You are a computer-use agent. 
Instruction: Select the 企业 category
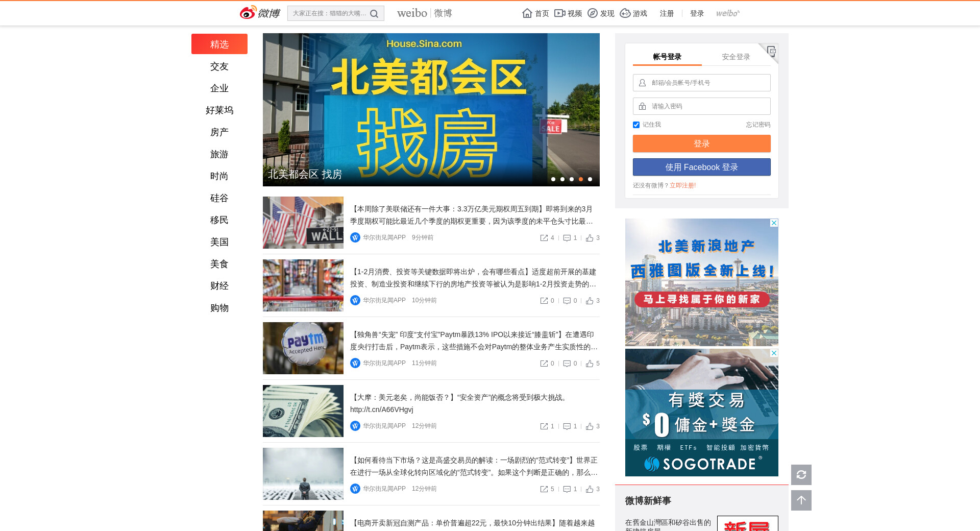[219, 88]
